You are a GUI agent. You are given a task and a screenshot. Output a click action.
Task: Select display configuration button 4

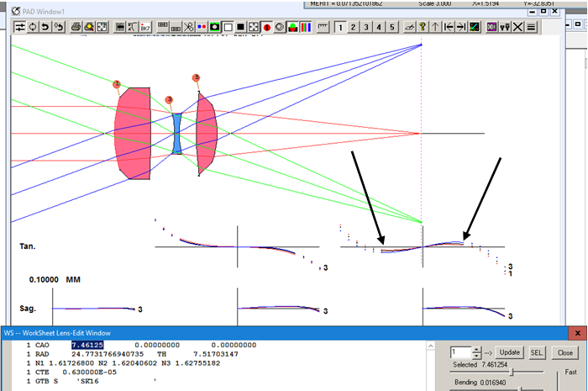point(379,27)
